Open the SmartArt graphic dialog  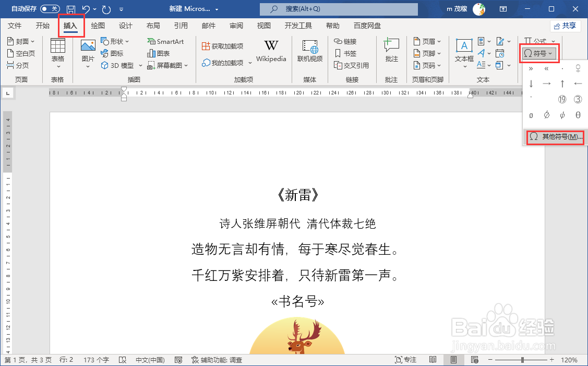(x=165, y=41)
